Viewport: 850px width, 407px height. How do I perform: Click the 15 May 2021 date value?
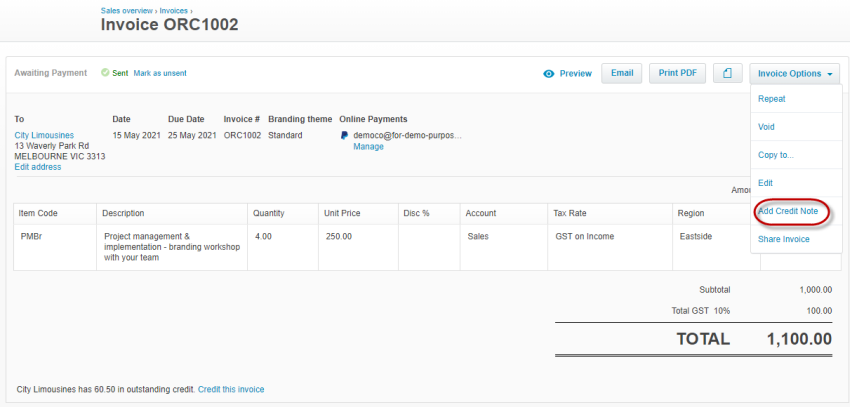point(137,135)
